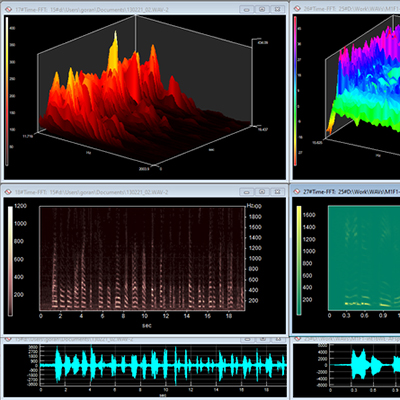Viewport: 400px width, 400px height.
Task: Close the window 18 spectrogram
Action: coord(277,192)
